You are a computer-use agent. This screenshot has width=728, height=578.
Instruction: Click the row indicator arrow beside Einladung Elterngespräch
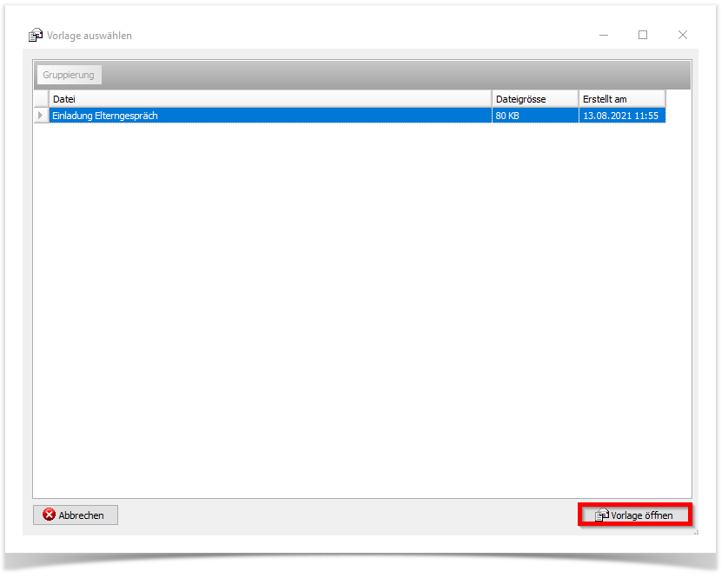(x=41, y=116)
